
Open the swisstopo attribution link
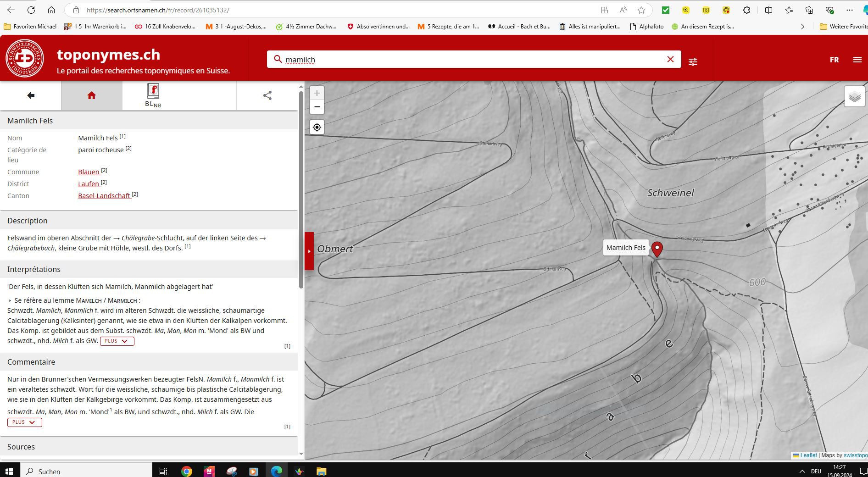[x=856, y=455]
